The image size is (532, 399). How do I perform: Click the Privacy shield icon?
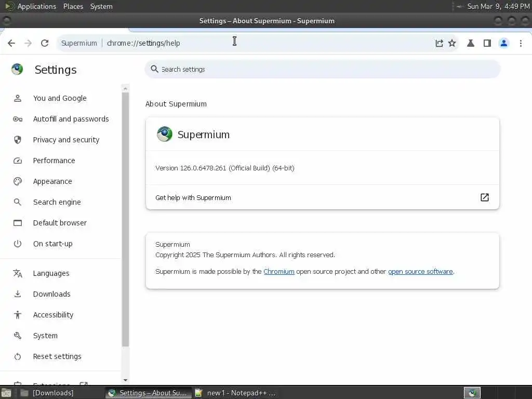pos(18,140)
